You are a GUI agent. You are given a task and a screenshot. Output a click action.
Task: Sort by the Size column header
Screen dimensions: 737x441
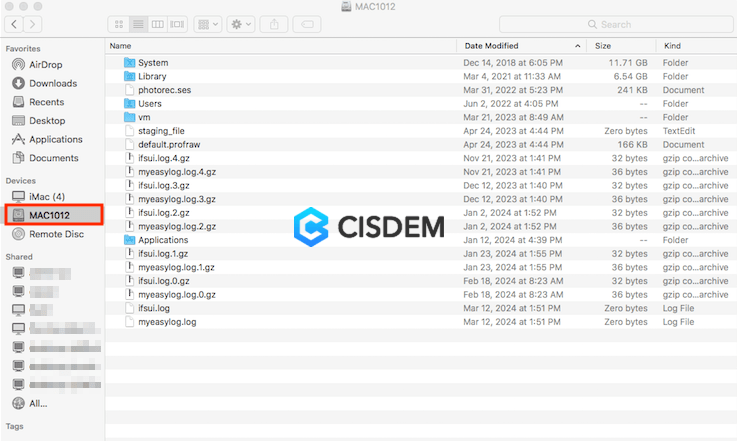[603, 46]
